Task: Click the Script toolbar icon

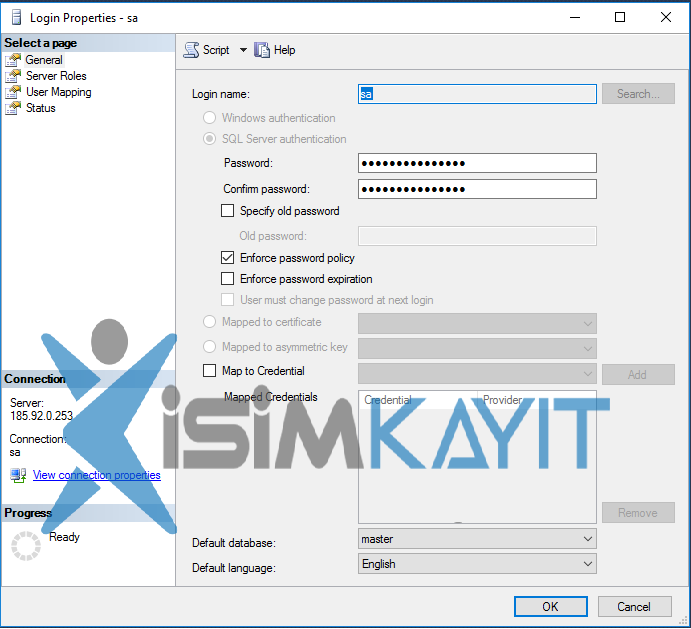Action: click(191, 50)
